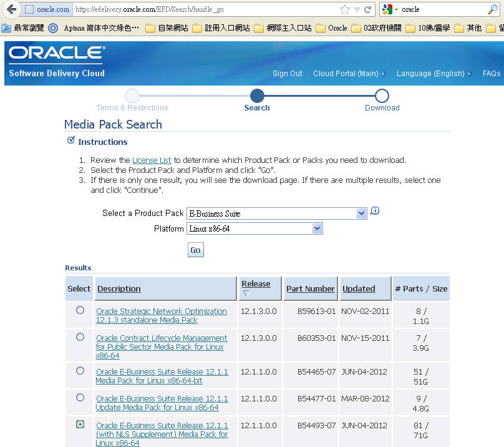Click the back navigation arrow
This screenshot has width=504, height=447.
[11, 10]
